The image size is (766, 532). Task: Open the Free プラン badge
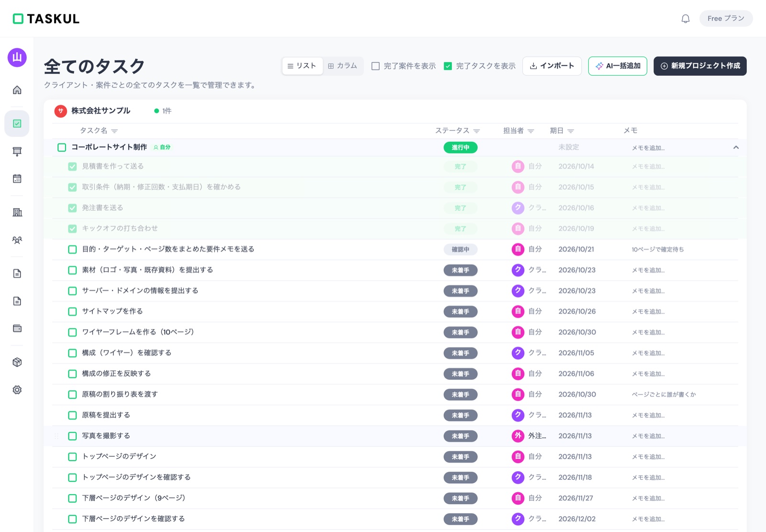coord(726,19)
